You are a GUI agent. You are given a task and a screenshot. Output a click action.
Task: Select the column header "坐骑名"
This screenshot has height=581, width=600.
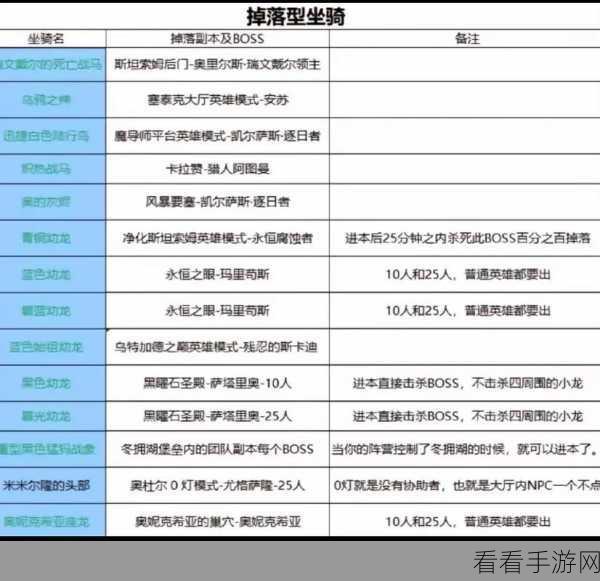pyautogui.click(x=46, y=39)
